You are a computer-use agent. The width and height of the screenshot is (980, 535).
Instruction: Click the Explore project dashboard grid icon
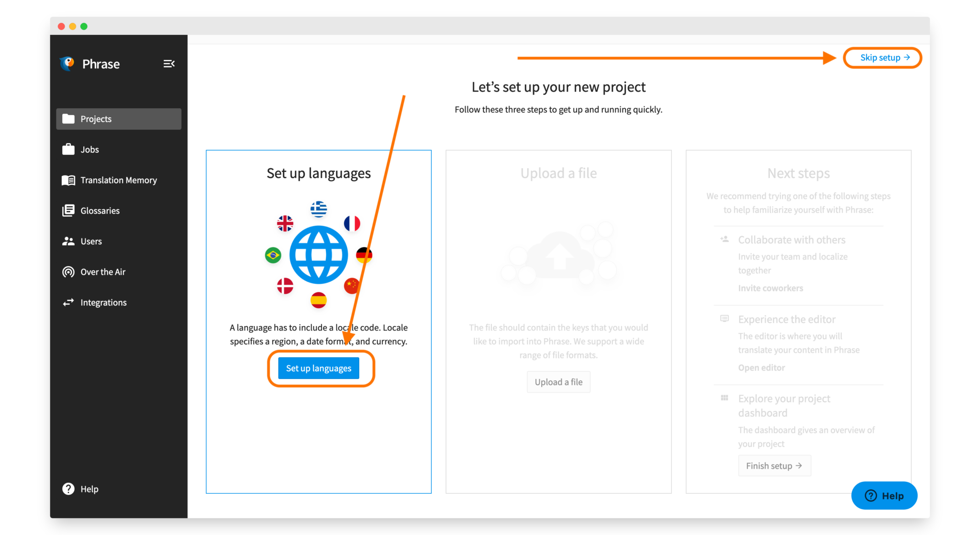point(724,398)
